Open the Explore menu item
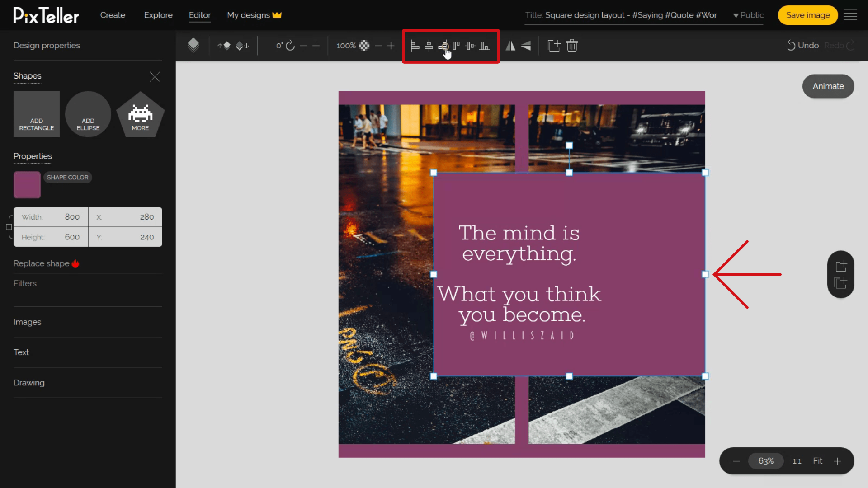 pos(158,15)
